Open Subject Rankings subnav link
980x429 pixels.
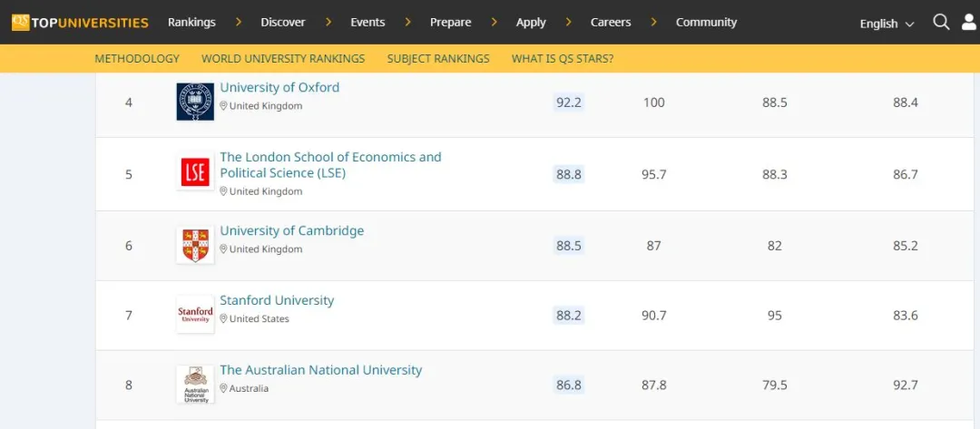pyautogui.click(x=438, y=59)
